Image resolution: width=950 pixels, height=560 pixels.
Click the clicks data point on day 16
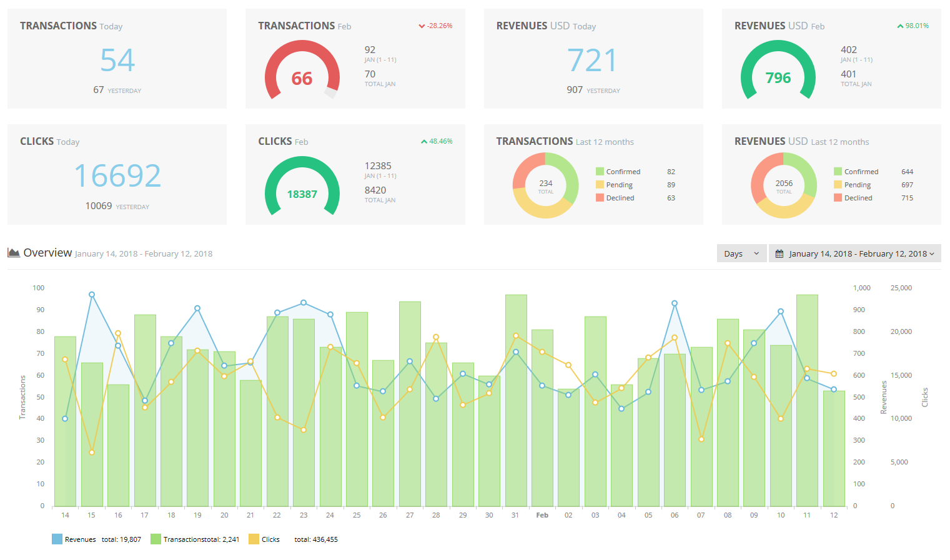(x=118, y=333)
